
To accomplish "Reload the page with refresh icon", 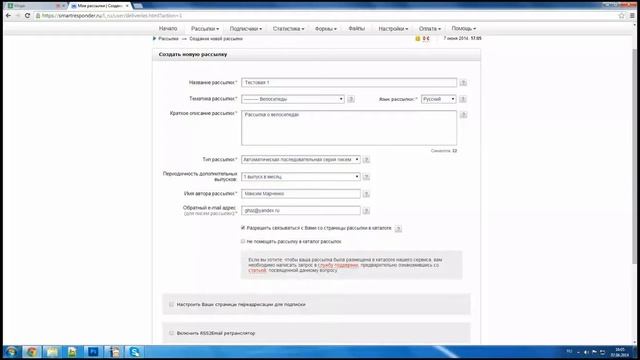I will pyautogui.click(x=27, y=16).
